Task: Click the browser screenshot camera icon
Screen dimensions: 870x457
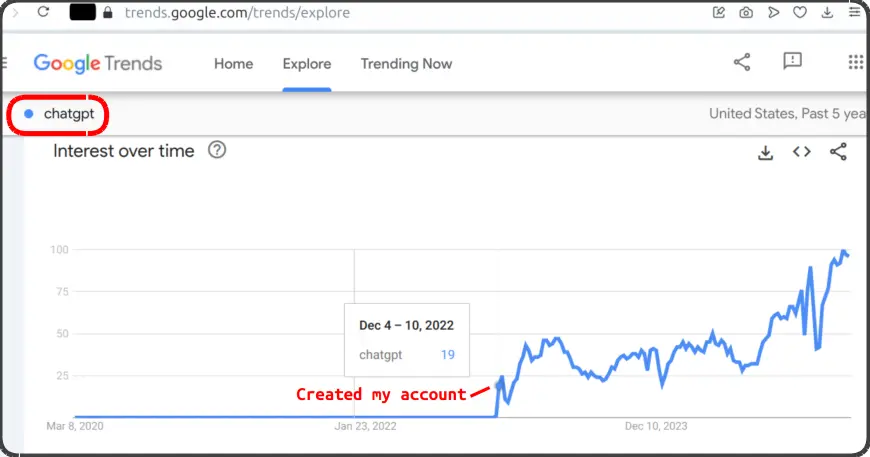Action: pyautogui.click(x=746, y=13)
